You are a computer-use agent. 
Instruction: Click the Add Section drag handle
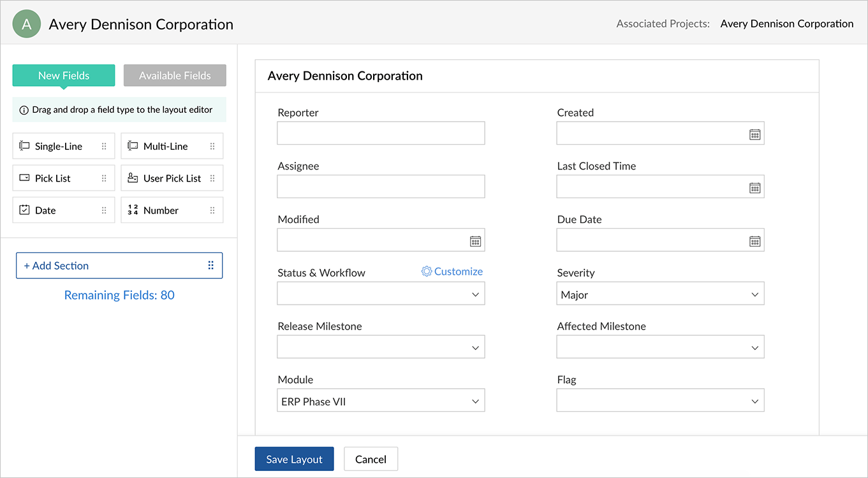tap(211, 266)
